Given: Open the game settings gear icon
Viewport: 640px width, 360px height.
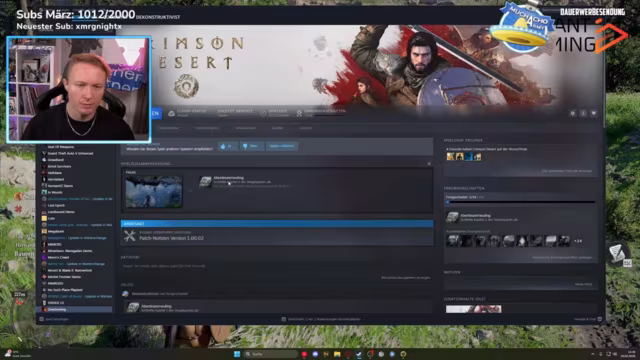Looking at the screenshot, I should (x=573, y=113).
